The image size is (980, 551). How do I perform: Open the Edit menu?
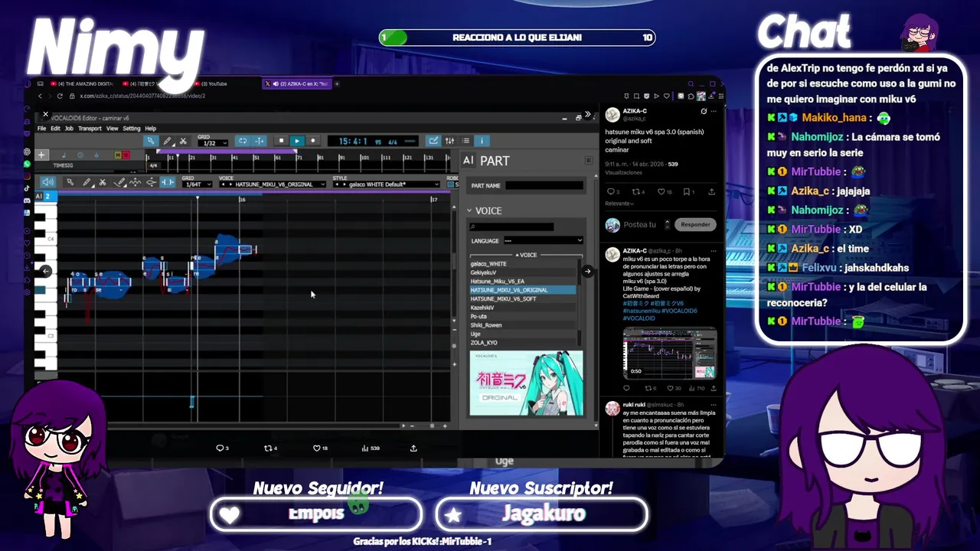pos(55,129)
